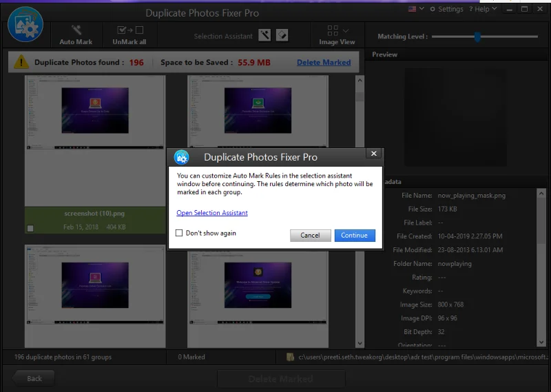Click the Preview panel header
The height and width of the screenshot is (392, 551).
(384, 54)
